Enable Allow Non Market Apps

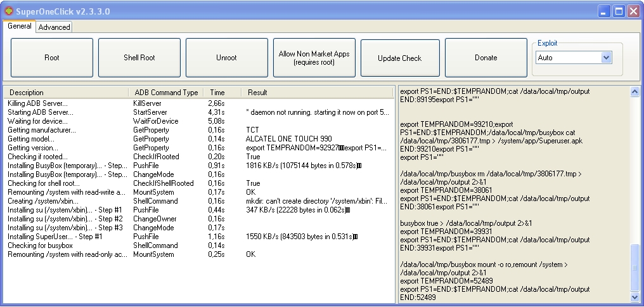[x=314, y=58]
